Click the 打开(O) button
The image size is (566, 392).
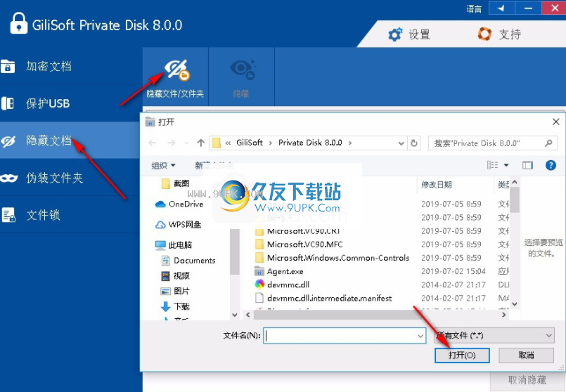click(462, 355)
